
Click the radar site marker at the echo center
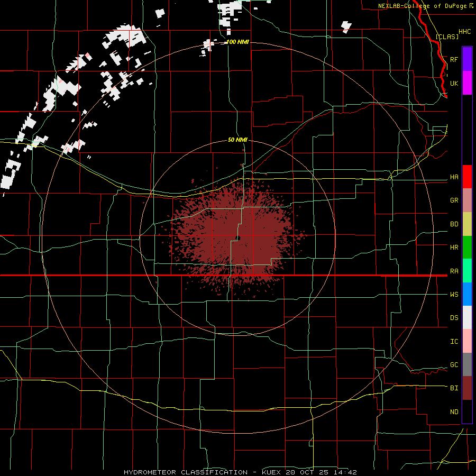tap(239, 238)
